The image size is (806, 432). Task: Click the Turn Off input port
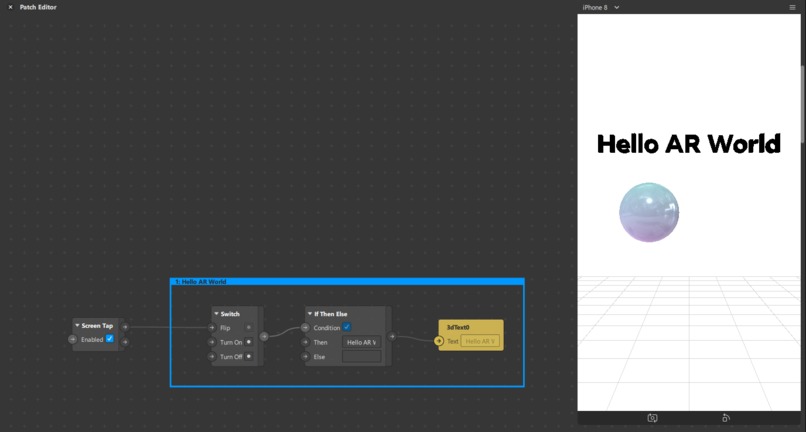point(211,356)
